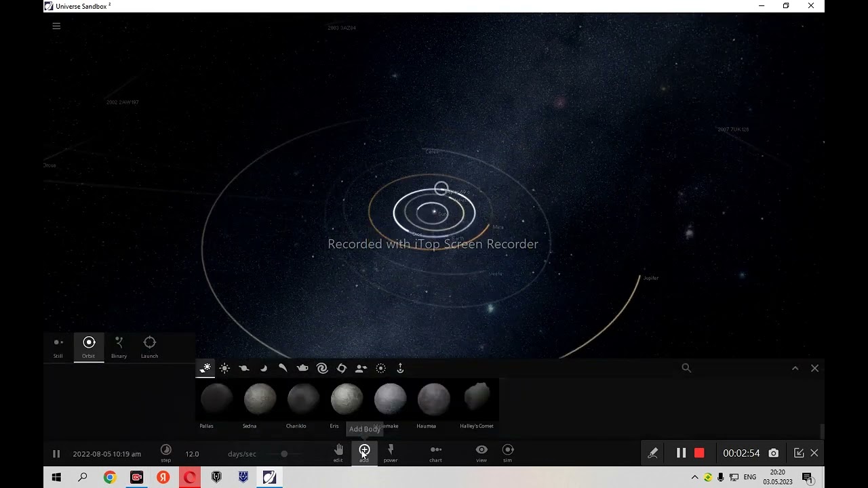Select the add body tool
This screenshot has width=868, height=488.
point(364,453)
